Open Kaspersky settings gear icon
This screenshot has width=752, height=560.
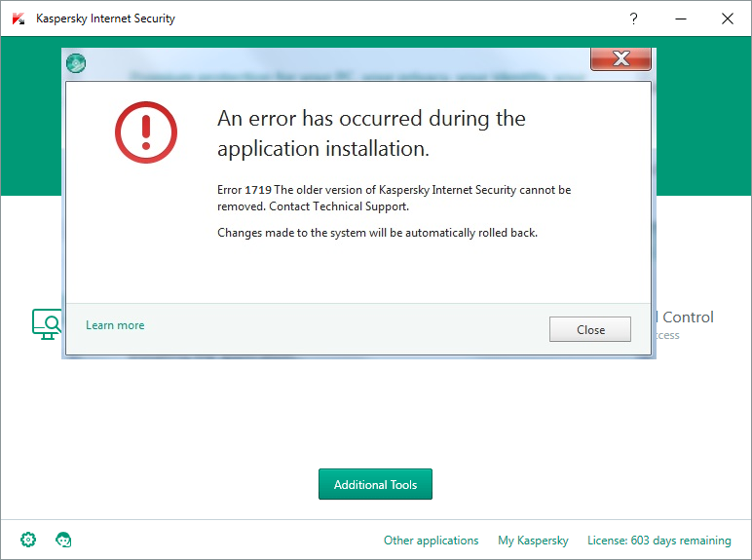coord(28,540)
